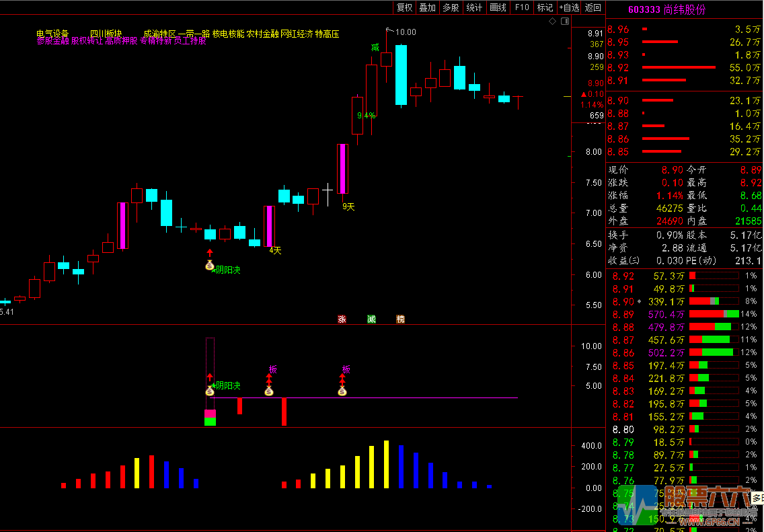Open the 叠加 overlay menu
The height and width of the screenshot is (532, 764).
coord(427,7)
